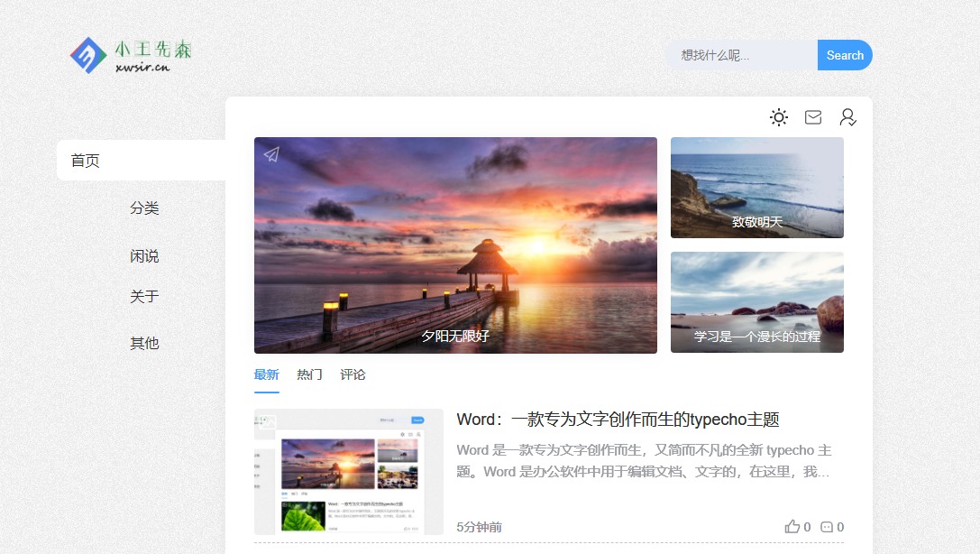Toggle light/dark theme with sun icon
Screen dimensions: 980x554
pos(779,117)
